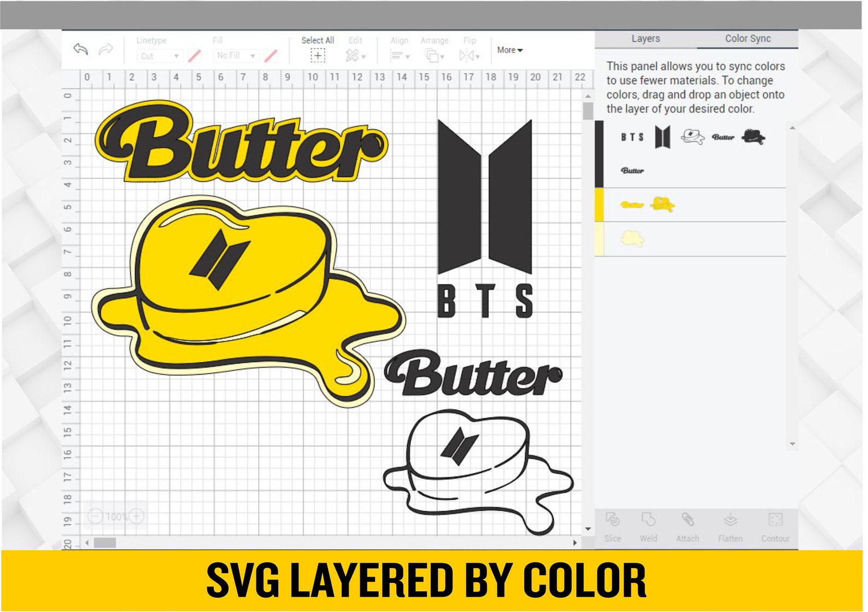Click the Redo arrow icon
This screenshot has height=612, width=868.
click(x=105, y=49)
